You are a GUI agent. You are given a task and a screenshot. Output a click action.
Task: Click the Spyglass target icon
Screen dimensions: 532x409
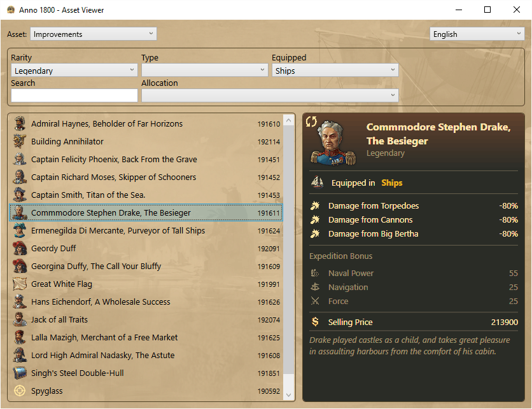(x=20, y=391)
